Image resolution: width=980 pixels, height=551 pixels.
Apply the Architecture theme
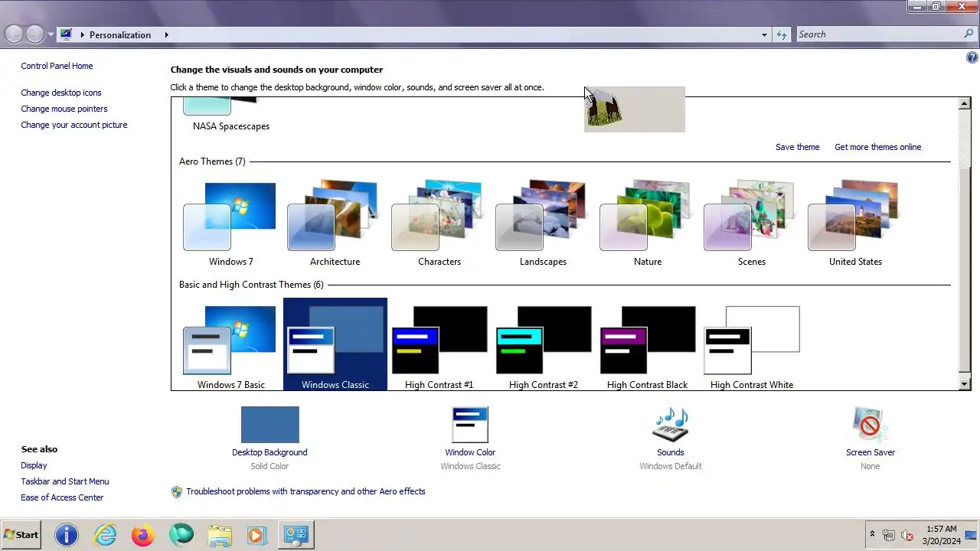(x=335, y=223)
